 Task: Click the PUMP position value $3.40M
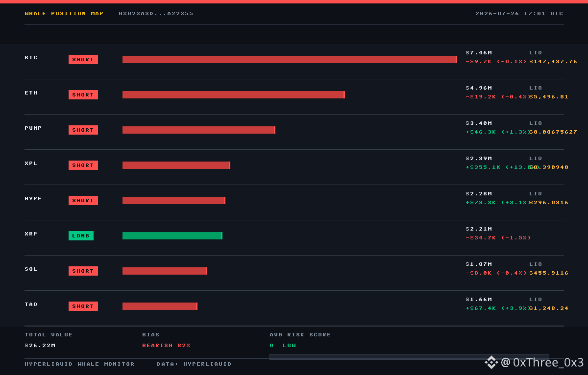[479, 123]
